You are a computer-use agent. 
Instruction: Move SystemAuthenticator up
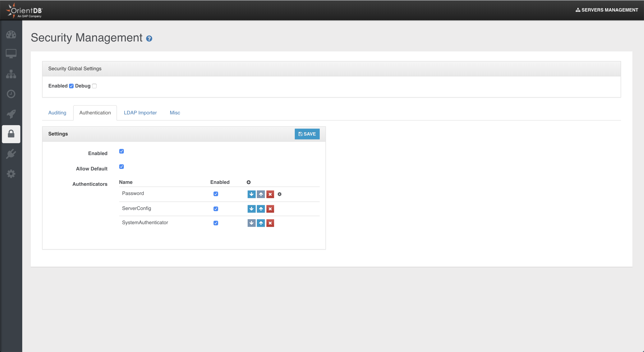(x=261, y=223)
